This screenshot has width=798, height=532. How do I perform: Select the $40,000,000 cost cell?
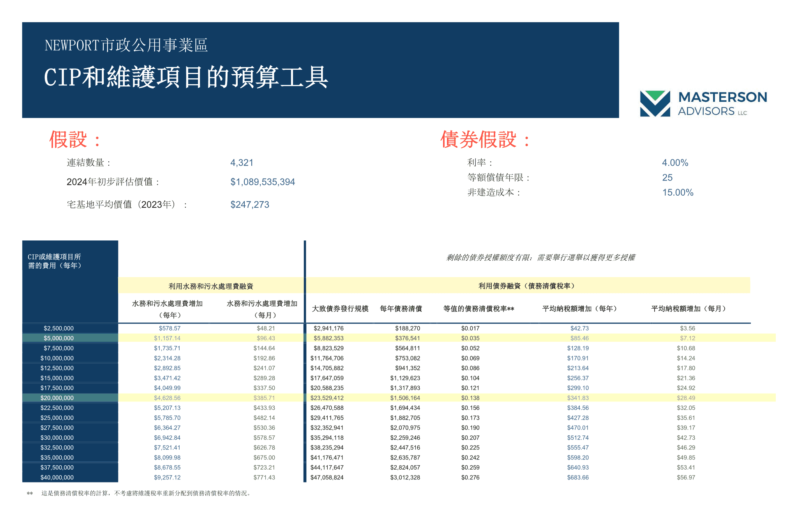point(57,477)
